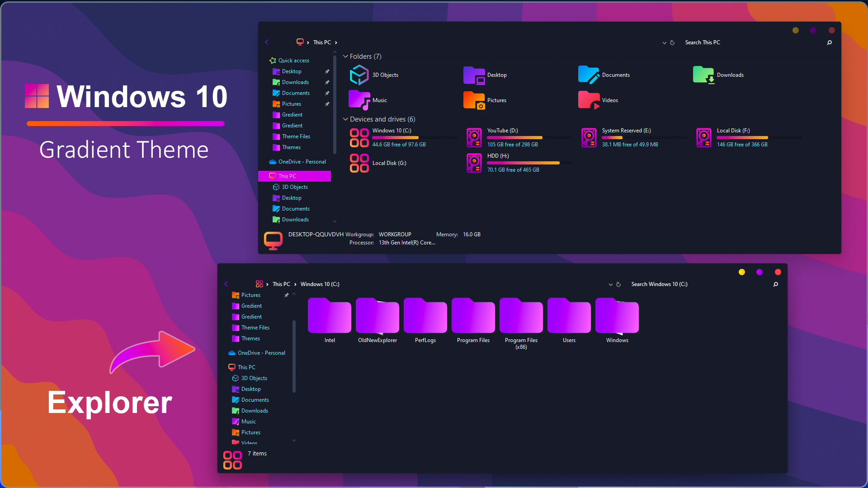Collapse the Devices and drives (6) group
The width and height of the screenshot is (868, 488).
(345, 119)
